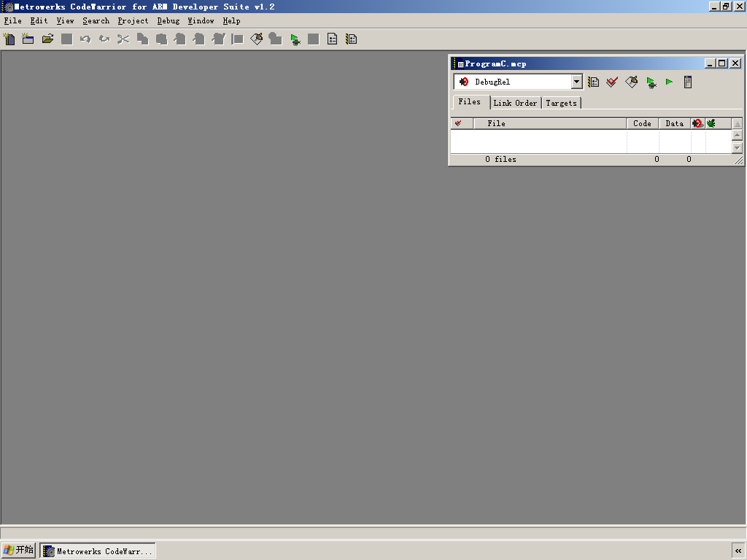The image size is (747, 560).
Task: Click the Make icon in main toolbar
Action: tap(256, 39)
